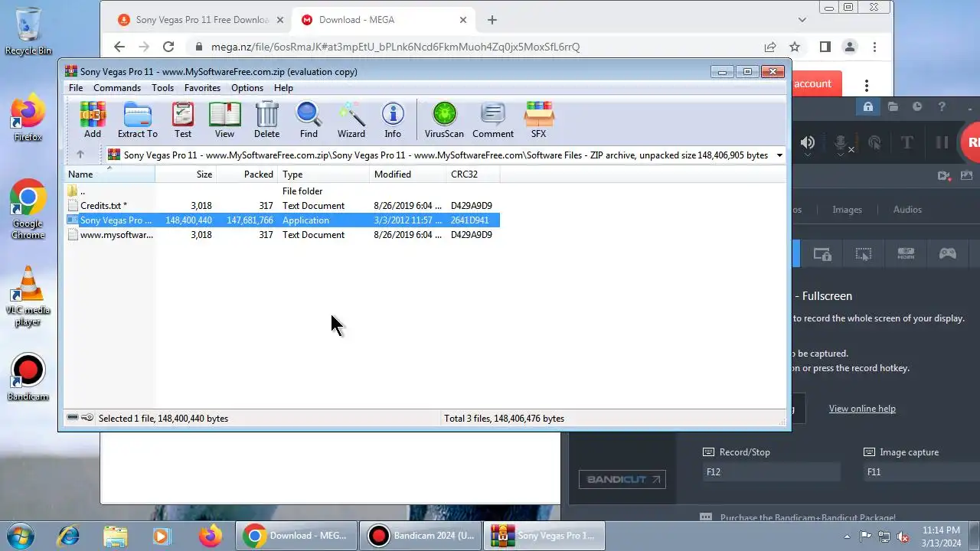
Task: Select the Credits.txt file row
Action: click(x=282, y=206)
